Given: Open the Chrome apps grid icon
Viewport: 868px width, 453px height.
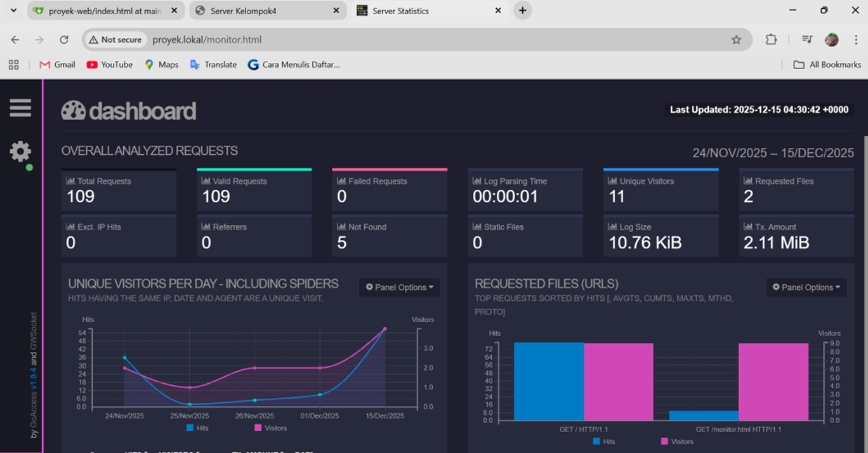Looking at the screenshot, I should (x=13, y=65).
